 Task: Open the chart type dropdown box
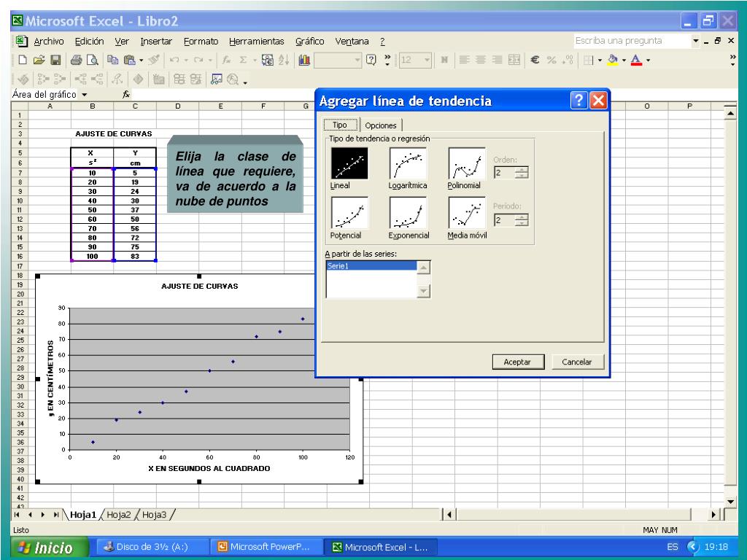(x=337, y=60)
